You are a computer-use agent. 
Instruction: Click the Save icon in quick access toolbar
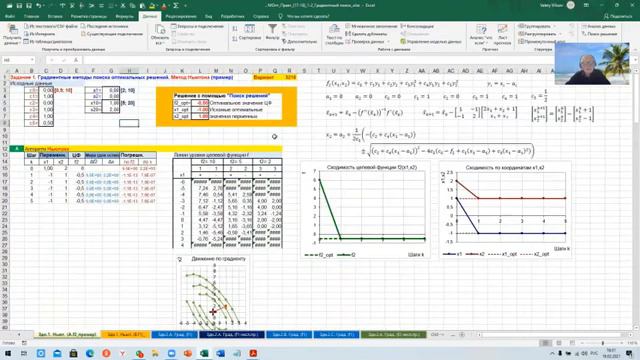pyautogui.click(x=19, y=6)
